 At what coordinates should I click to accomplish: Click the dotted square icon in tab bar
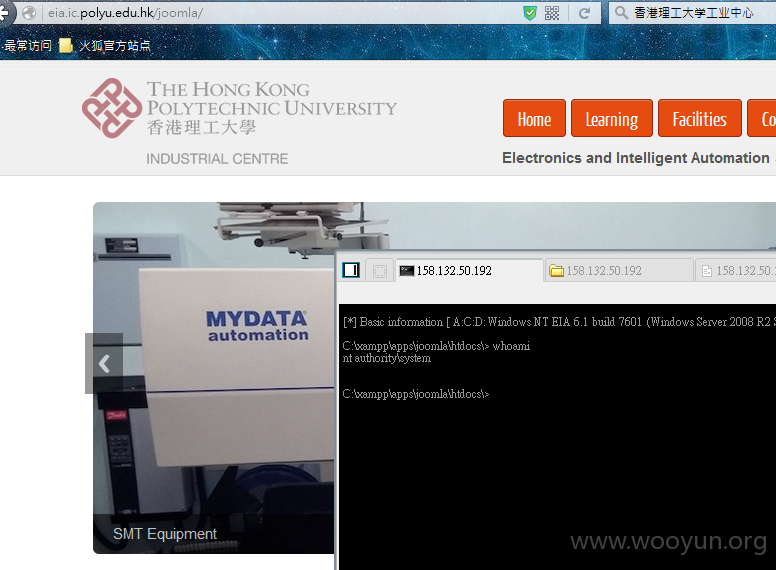pyautogui.click(x=380, y=271)
